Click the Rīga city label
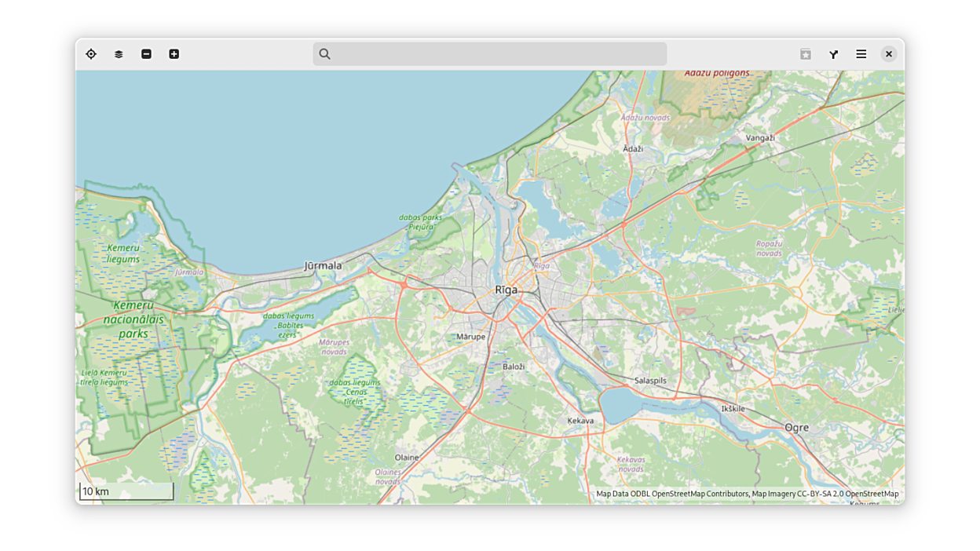 pos(506,290)
